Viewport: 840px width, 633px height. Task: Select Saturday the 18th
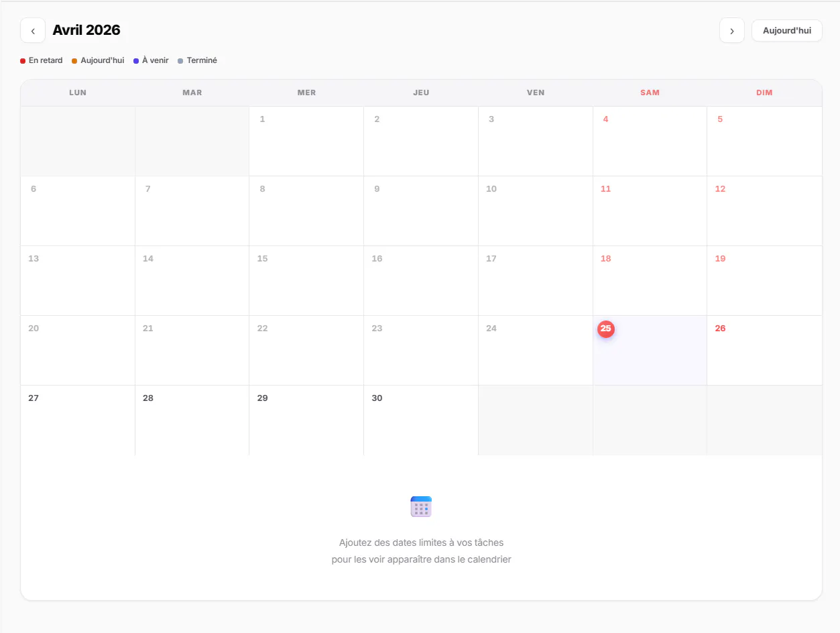pyautogui.click(x=650, y=280)
